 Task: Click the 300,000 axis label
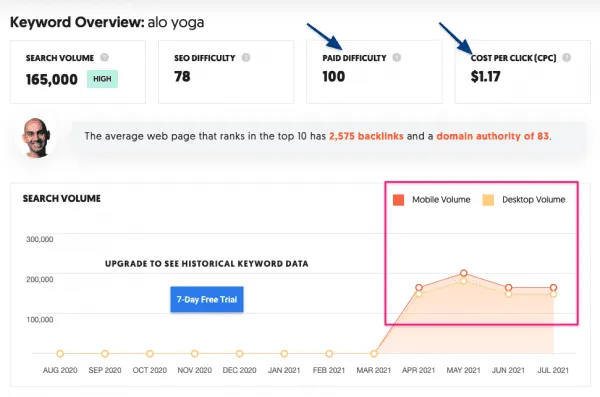coord(39,239)
